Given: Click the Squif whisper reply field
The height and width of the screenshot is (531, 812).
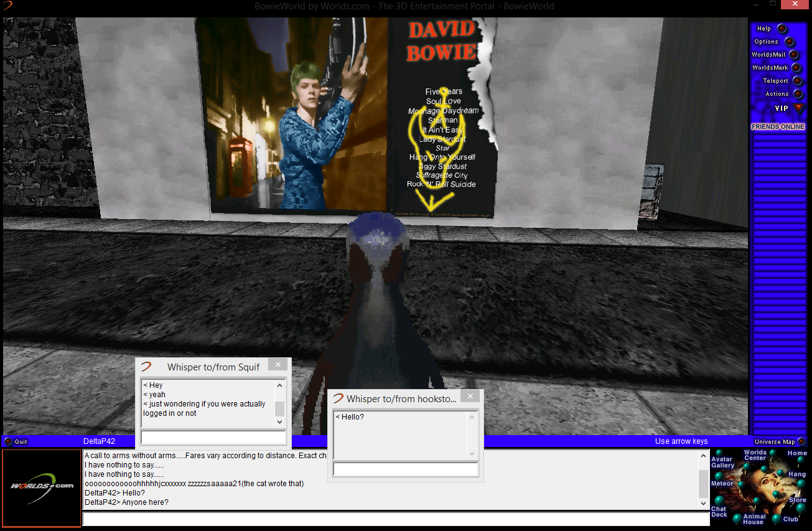Looking at the screenshot, I should point(213,438).
